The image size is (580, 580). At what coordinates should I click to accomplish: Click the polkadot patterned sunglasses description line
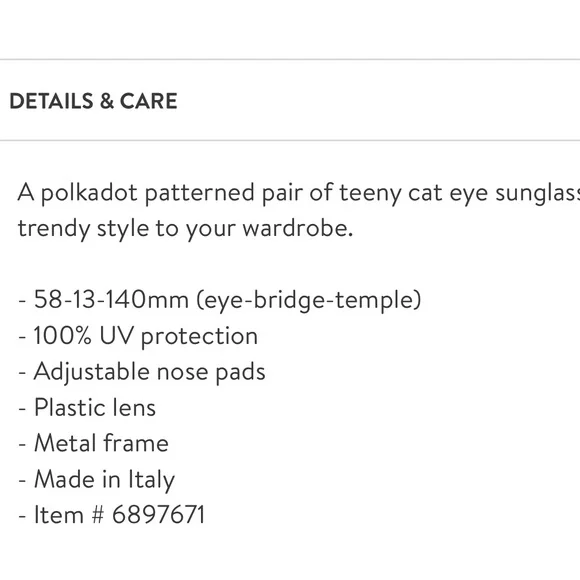pyautogui.click(x=299, y=193)
